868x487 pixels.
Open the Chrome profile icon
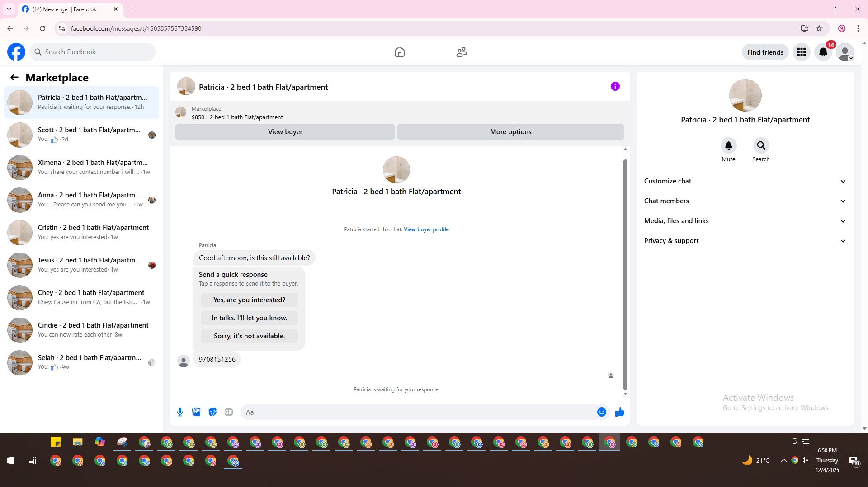click(842, 28)
